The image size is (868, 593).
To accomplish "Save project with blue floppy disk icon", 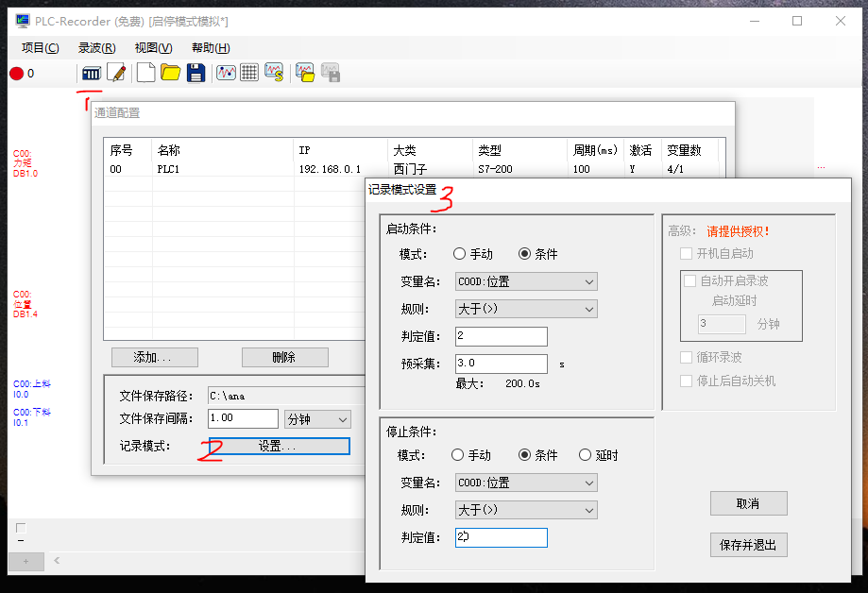I will coord(196,73).
